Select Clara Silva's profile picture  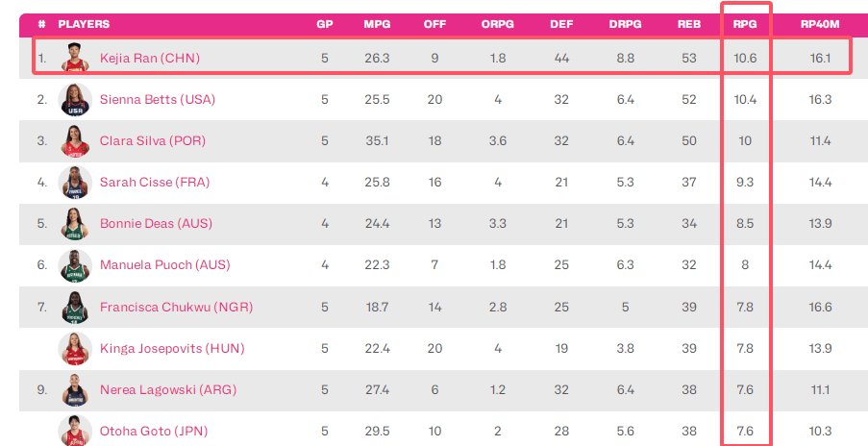pyautogui.click(x=75, y=141)
